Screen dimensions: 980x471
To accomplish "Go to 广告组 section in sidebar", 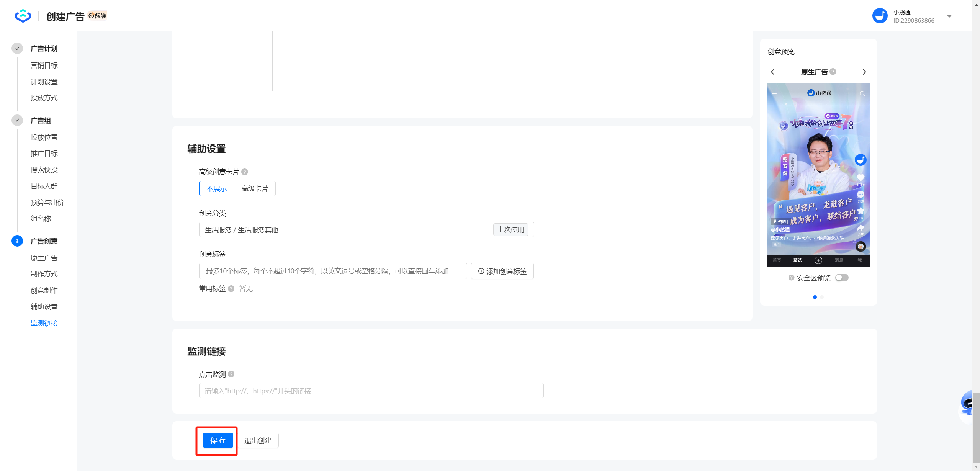I will click(x=41, y=121).
